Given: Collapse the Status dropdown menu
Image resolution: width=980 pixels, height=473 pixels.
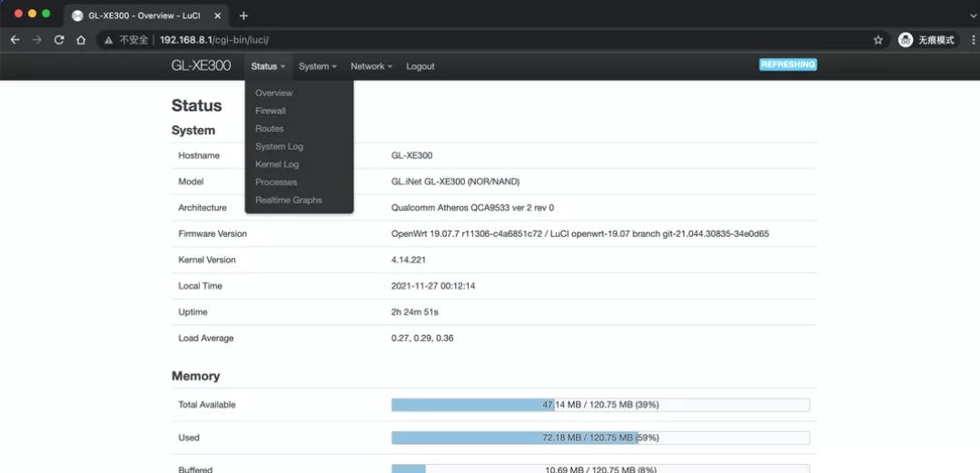Looking at the screenshot, I should [268, 66].
